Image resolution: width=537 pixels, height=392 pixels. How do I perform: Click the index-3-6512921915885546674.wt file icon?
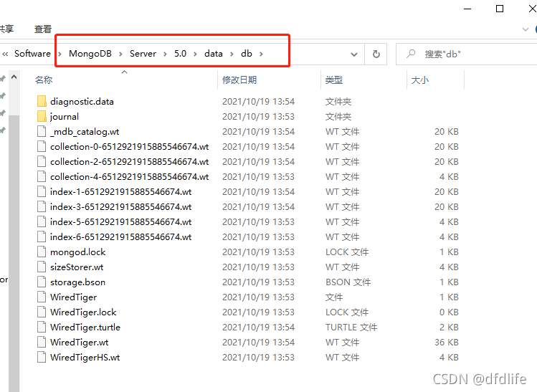point(42,207)
